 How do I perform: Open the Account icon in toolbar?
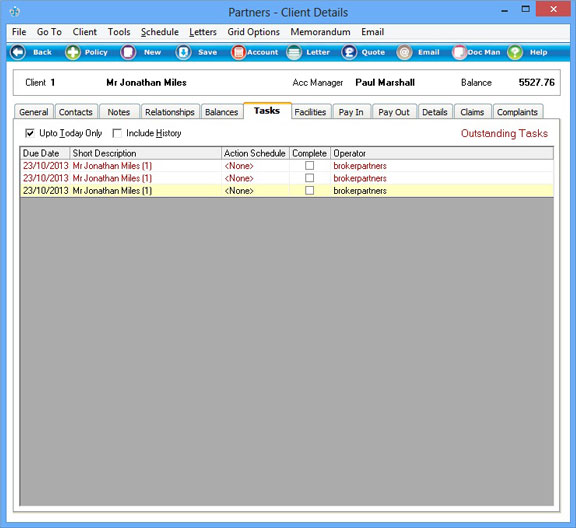tap(238, 52)
